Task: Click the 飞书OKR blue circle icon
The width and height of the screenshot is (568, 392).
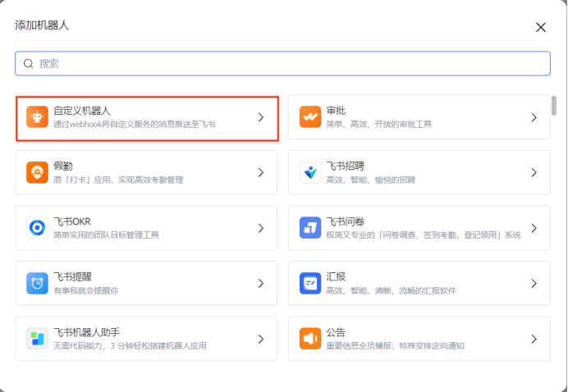Action: pos(37,228)
